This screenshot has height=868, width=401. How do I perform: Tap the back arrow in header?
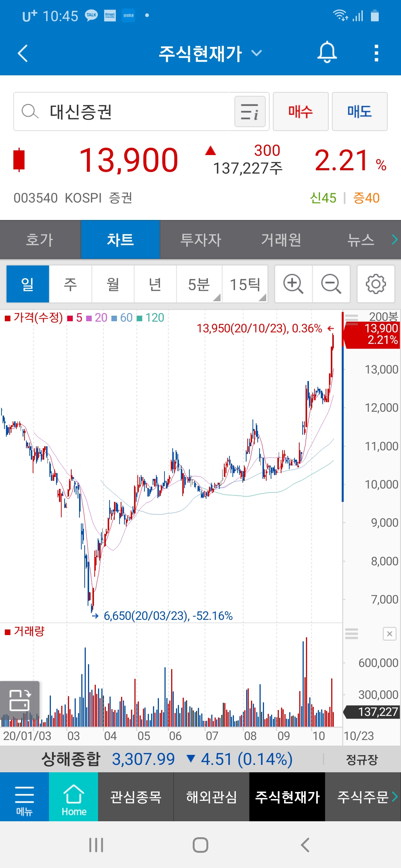[x=23, y=53]
